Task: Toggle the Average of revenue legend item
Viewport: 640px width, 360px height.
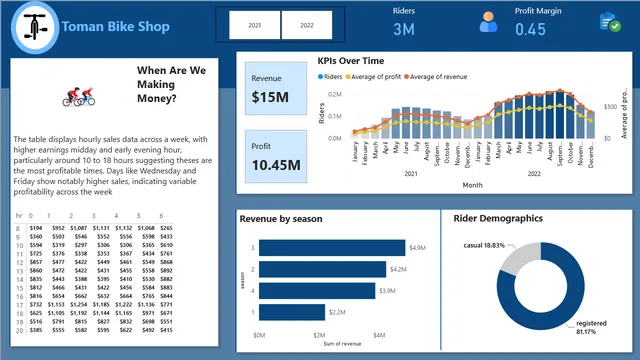Action: 436,77
